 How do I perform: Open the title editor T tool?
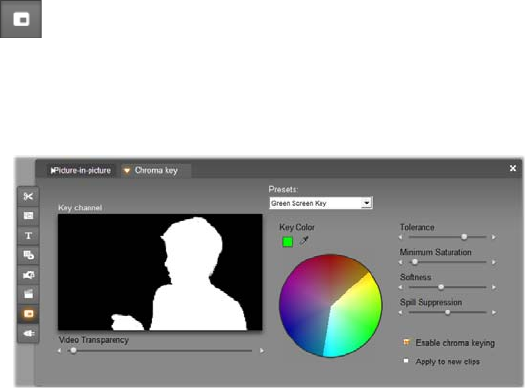pyautogui.click(x=28, y=236)
